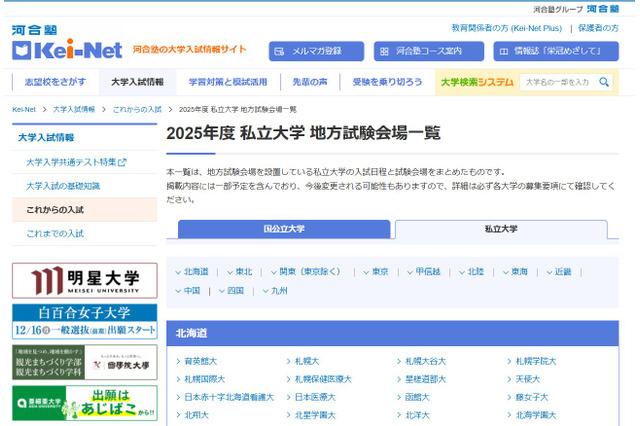Open 学習対策と模試活用 menu

228,82
